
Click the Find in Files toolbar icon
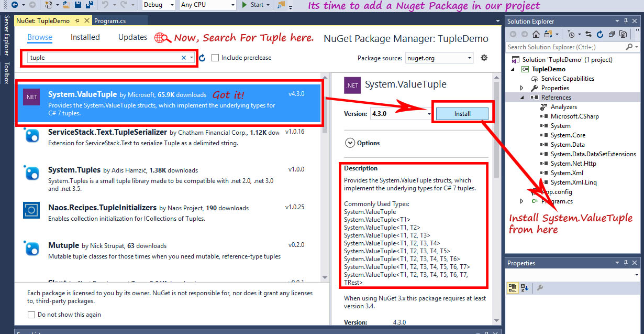(x=281, y=5)
